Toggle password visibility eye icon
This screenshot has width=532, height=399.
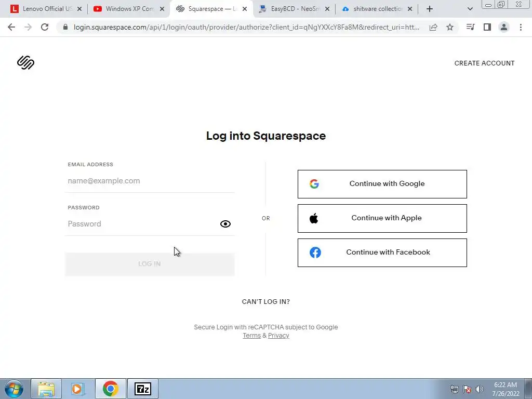point(225,224)
